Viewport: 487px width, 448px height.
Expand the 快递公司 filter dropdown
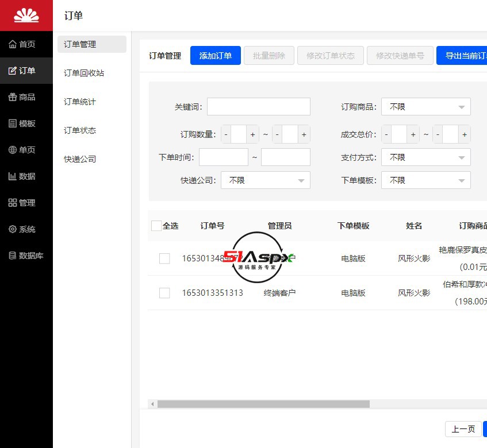tap(265, 180)
